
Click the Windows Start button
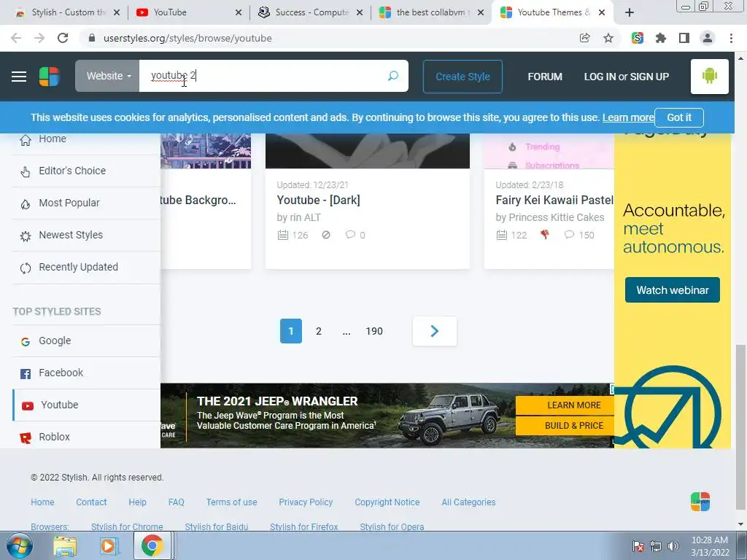point(20,545)
